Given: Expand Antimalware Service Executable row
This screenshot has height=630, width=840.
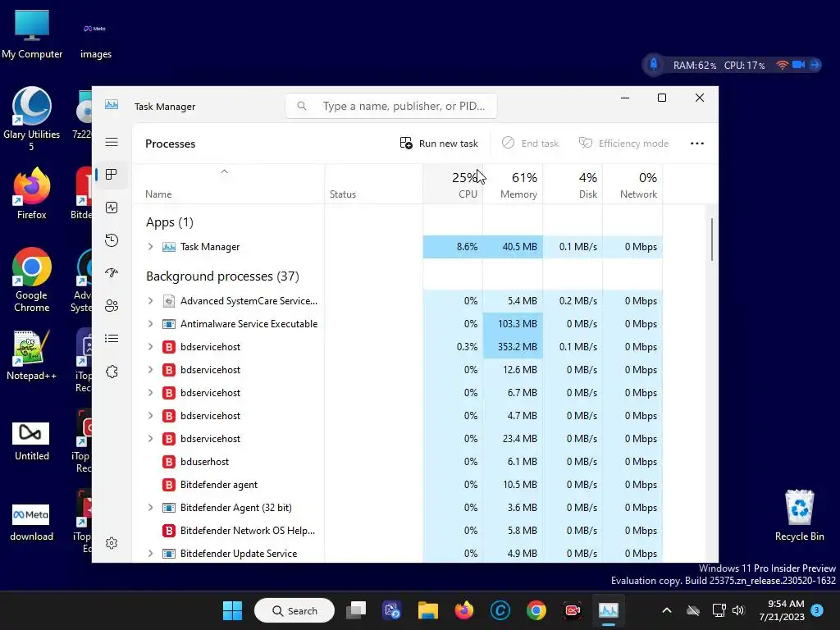Looking at the screenshot, I should (x=151, y=323).
